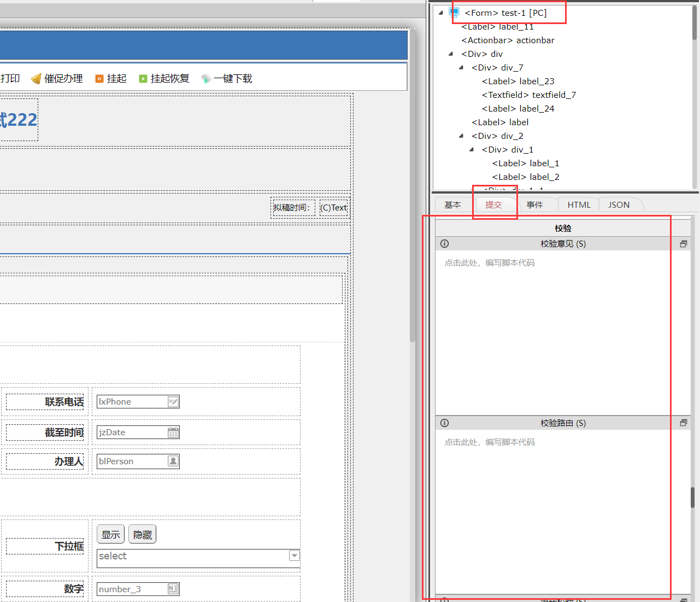Open the JSON tab

(619, 204)
